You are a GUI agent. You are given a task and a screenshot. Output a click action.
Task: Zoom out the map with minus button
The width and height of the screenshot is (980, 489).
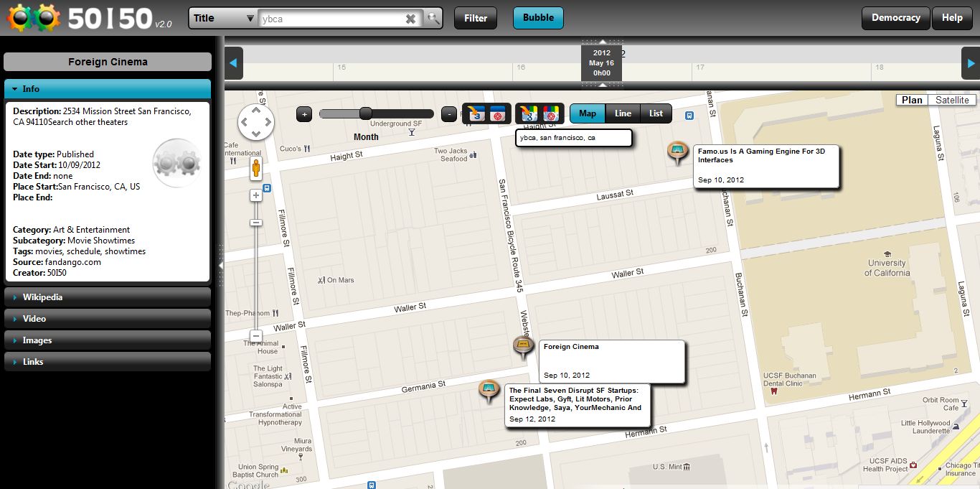coord(255,336)
